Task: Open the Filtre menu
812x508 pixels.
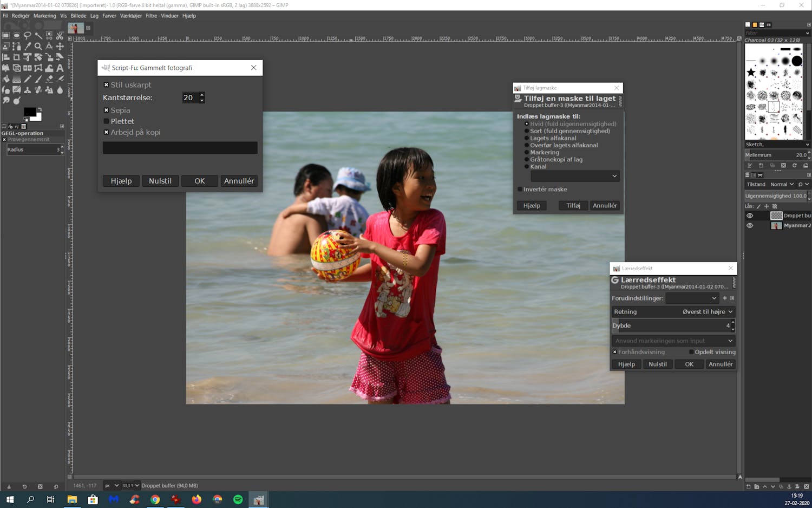Action: (151, 16)
